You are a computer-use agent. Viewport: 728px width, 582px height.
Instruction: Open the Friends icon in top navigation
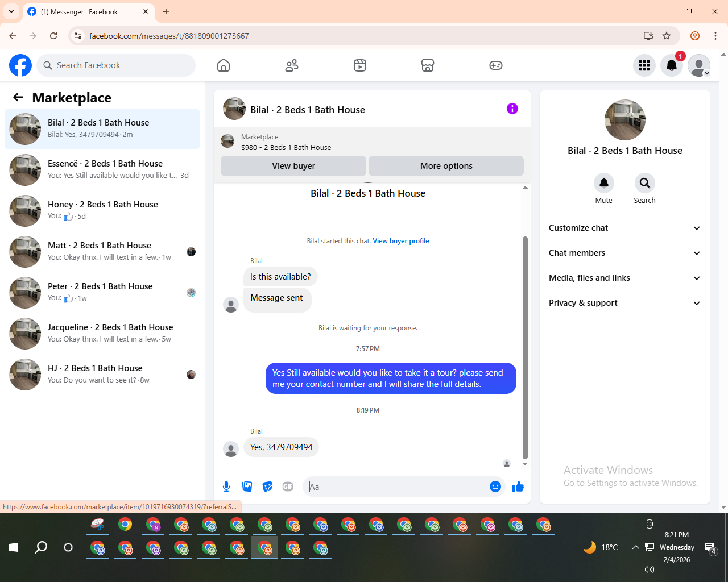coord(292,65)
